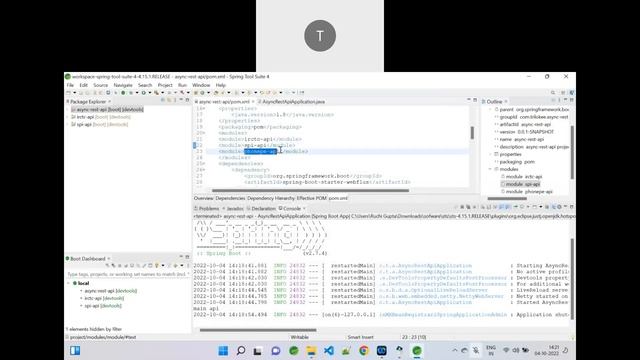
Task: Click the Console horizontal scrollbar
Action: tap(258, 330)
